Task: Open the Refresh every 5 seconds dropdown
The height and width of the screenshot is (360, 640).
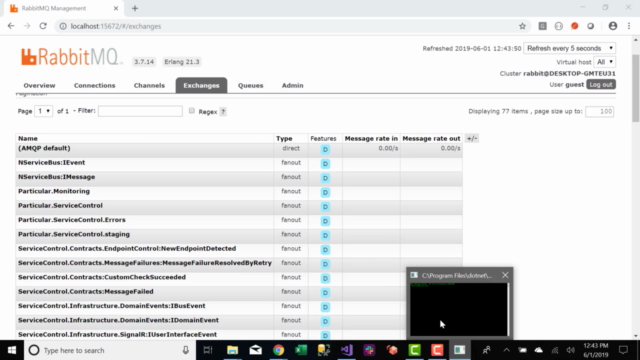Action: point(570,48)
